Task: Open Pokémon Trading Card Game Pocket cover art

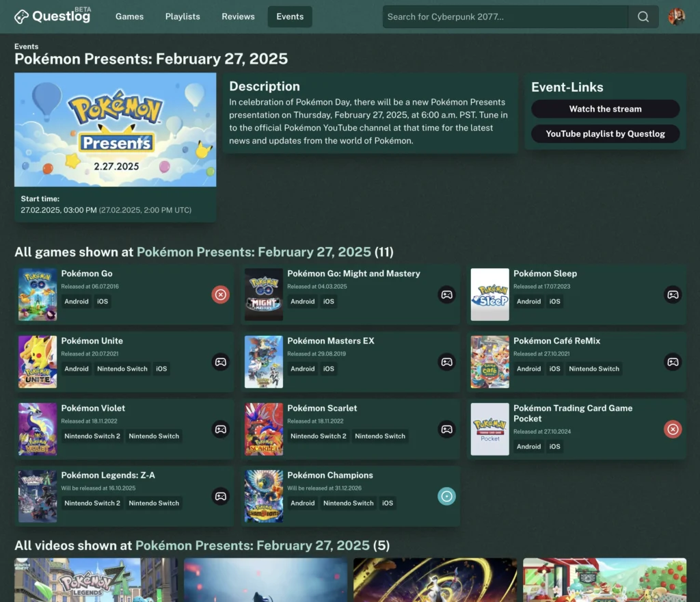Action: click(489, 429)
